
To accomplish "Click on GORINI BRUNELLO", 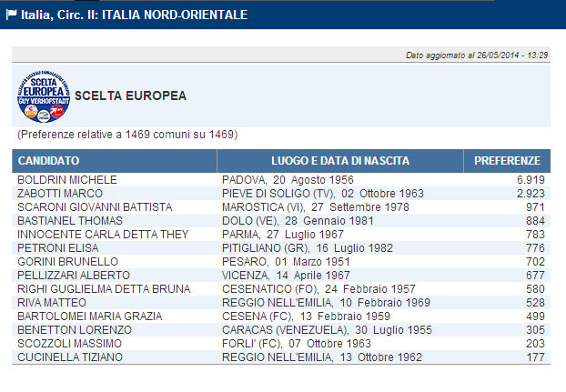I will pyautogui.click(x=61, y=262).
